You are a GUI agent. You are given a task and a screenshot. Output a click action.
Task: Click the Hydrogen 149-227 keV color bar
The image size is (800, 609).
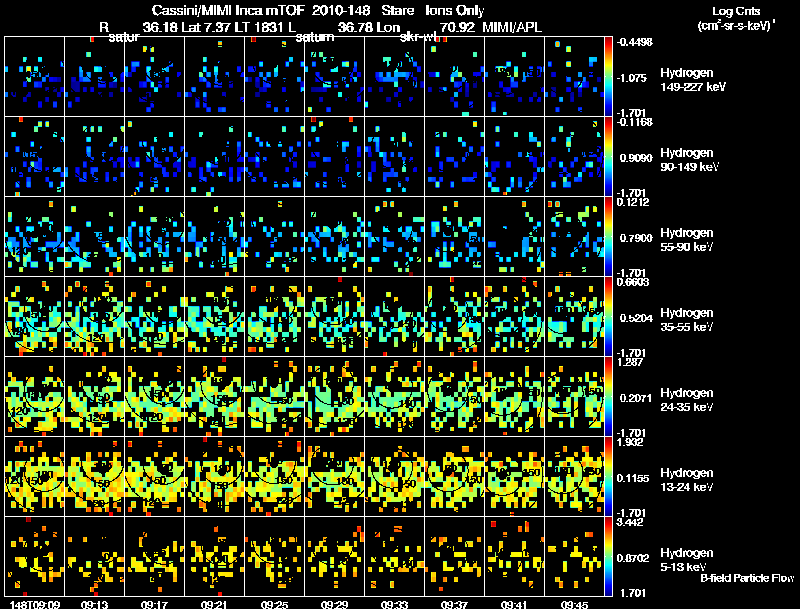(608, 77)
